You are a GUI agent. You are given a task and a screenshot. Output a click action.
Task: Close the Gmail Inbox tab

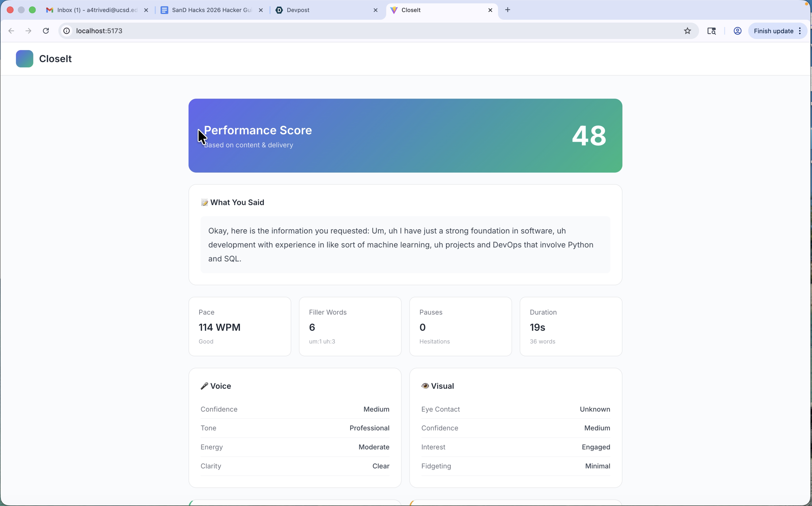pyautogui.click(x=146, y=10)
